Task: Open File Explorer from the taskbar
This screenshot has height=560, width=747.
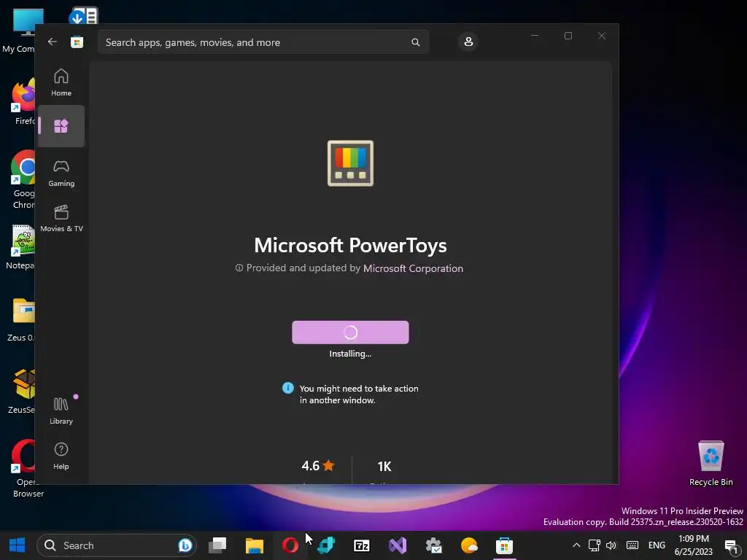Action: coord(255,545)
